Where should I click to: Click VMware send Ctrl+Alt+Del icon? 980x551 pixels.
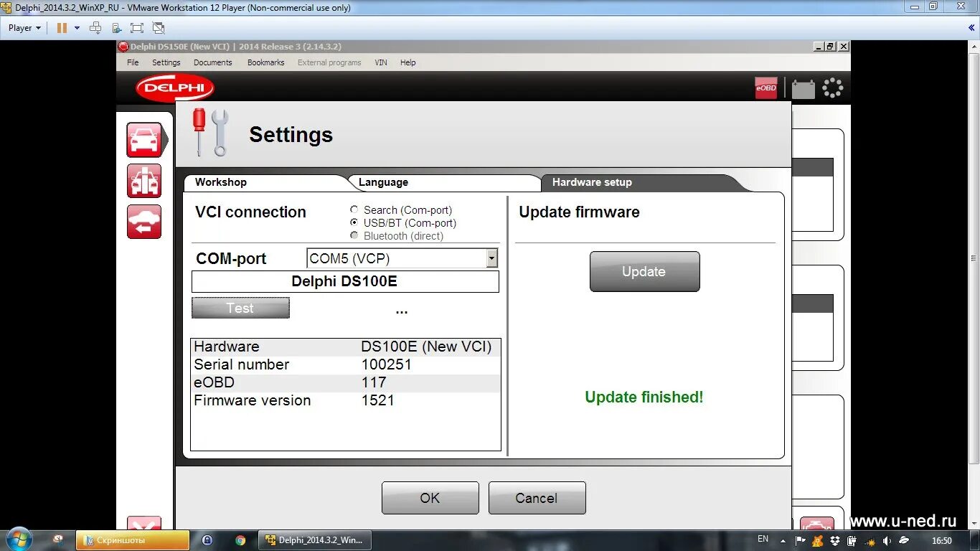point(95,28)
